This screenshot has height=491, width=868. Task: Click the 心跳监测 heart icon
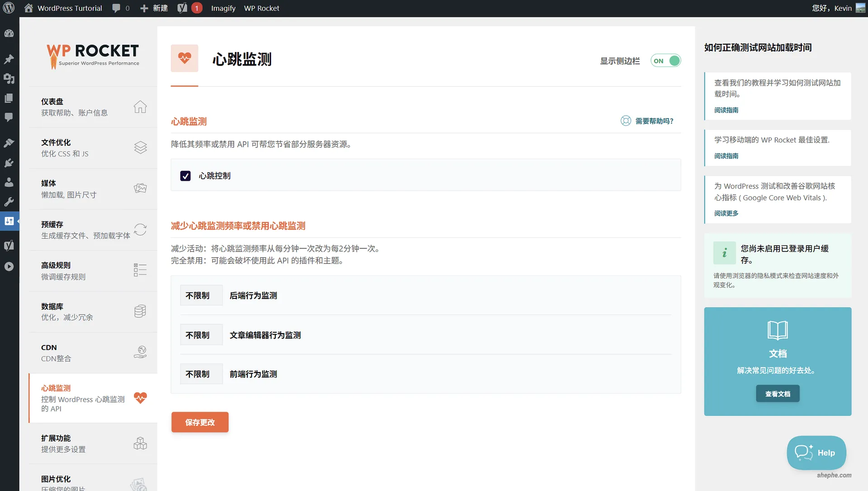pos(140,398)
